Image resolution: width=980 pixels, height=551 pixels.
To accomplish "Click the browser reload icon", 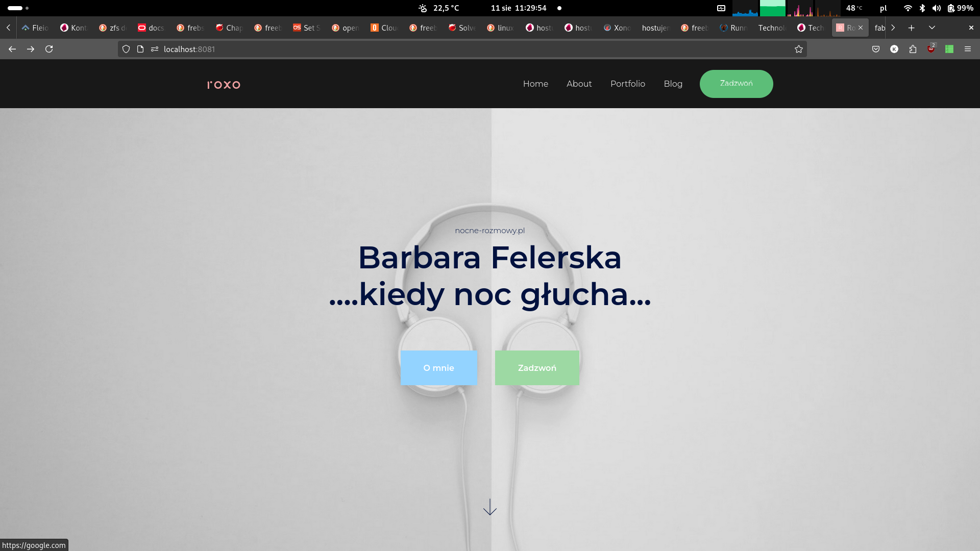I will pos(49,49).
